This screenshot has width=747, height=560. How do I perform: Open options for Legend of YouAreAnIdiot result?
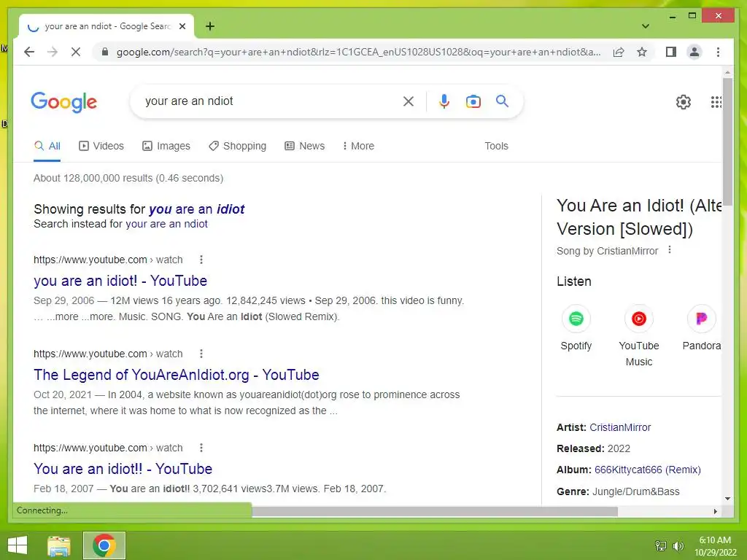pos(201,354)
